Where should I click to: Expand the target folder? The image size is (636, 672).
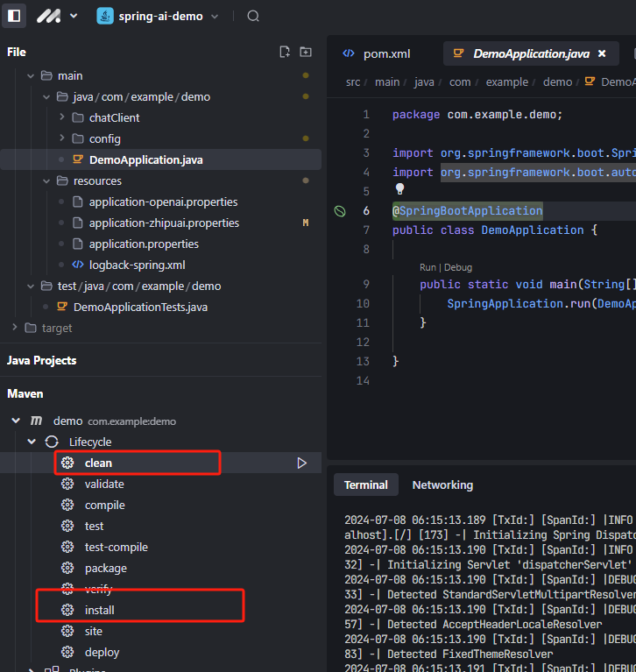pyautogui.click(x=15, y=328)
